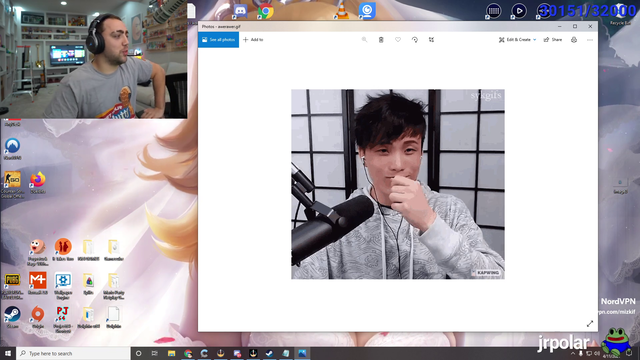
Task: Switch to Chrome on the taskbar
Action: [x=188, y=353]
